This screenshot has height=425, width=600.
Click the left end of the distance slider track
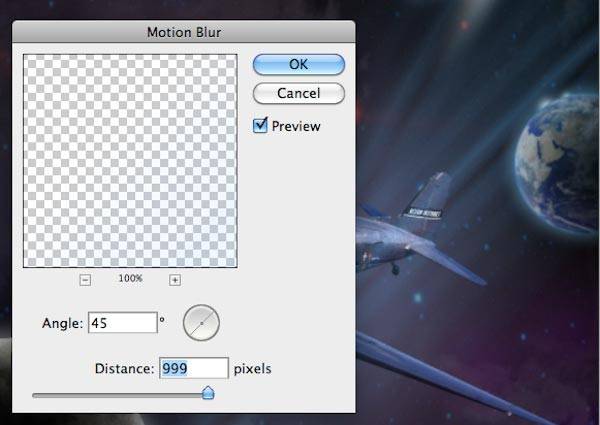(x=36, y=395)
